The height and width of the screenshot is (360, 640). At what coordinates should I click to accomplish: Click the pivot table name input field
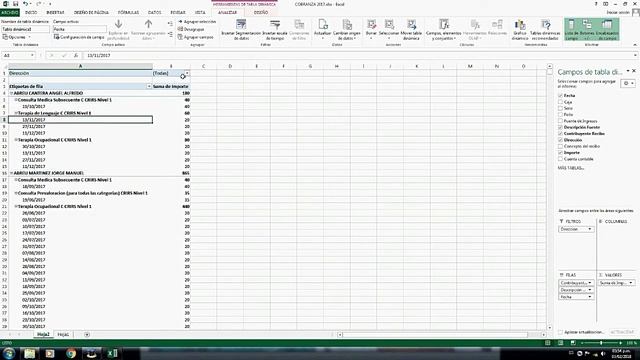click(x=25, y=29)
